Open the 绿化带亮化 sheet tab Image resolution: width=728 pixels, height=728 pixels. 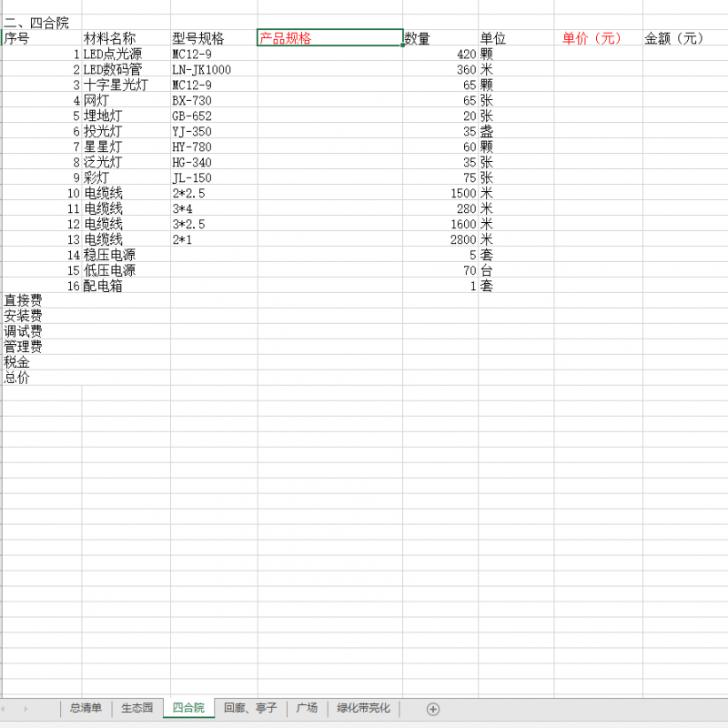coord(363,708)
